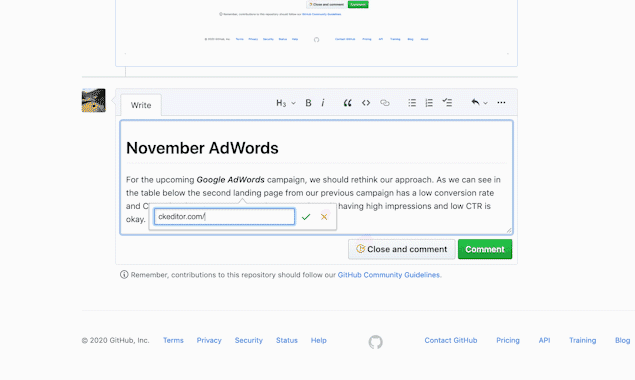Toggle bold formatting

tap(308, 103)
